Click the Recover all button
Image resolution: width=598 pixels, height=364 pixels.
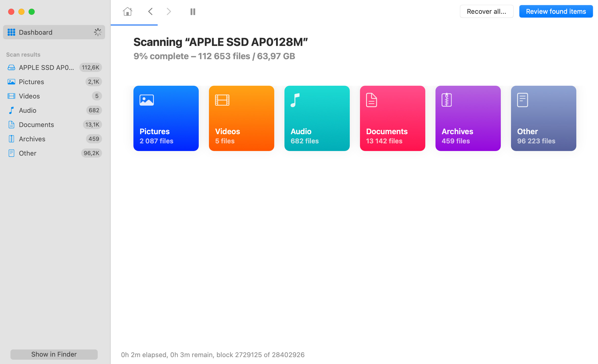[x=487, y=11]
